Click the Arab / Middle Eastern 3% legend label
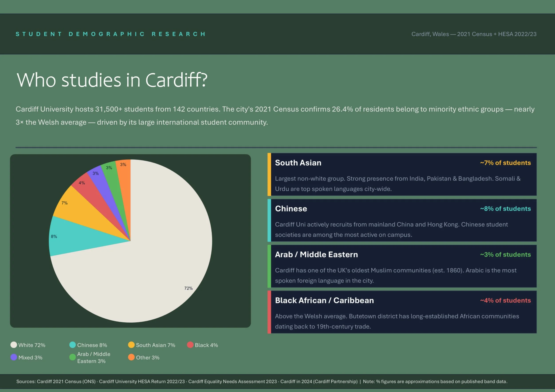Image resolution: width=555 pixels, height=392 pixels. [x=94, y=357]
